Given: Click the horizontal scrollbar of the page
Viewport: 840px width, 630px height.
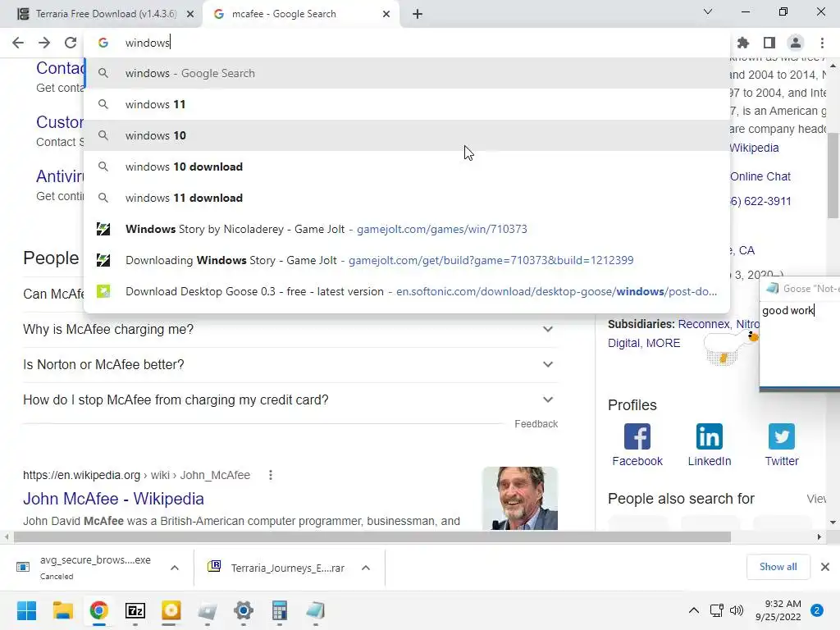Looking at the screenshot, I should coord(372,536).
